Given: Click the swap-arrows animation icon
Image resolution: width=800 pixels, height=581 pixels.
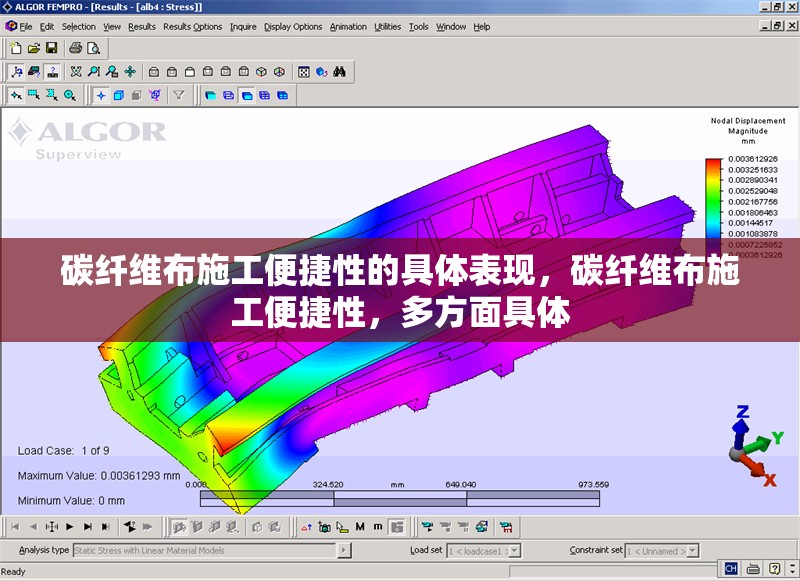Looking at the screenshot, I should click(x=130, y=526).
